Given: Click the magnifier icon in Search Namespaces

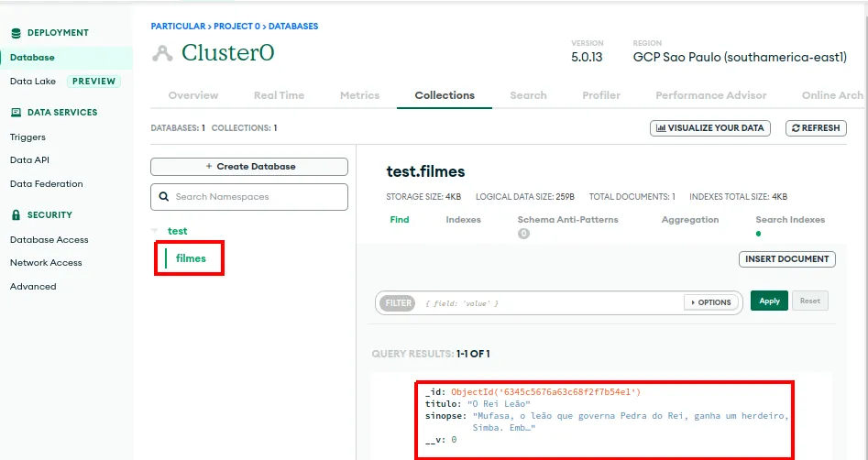Looking at the screenshot, I should click(x=164, y=196).
